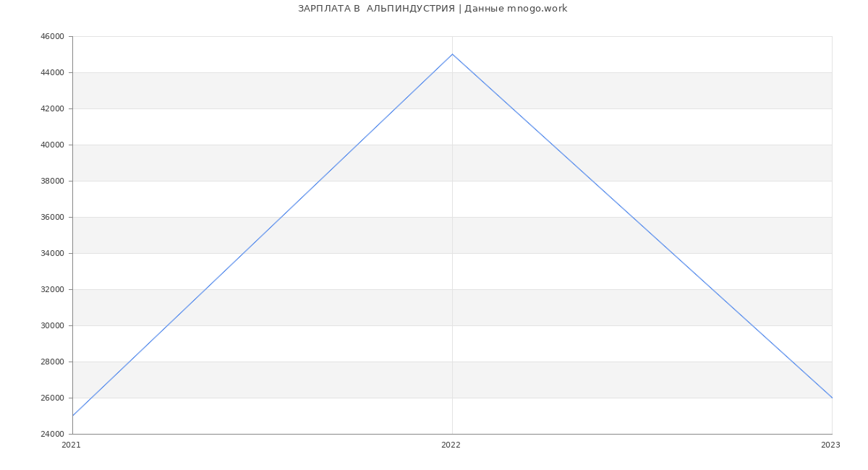The image size is (868, 470).
Task: Click the 46000 y-axis label
Action: pyautogui.click(x=52, y=37)
